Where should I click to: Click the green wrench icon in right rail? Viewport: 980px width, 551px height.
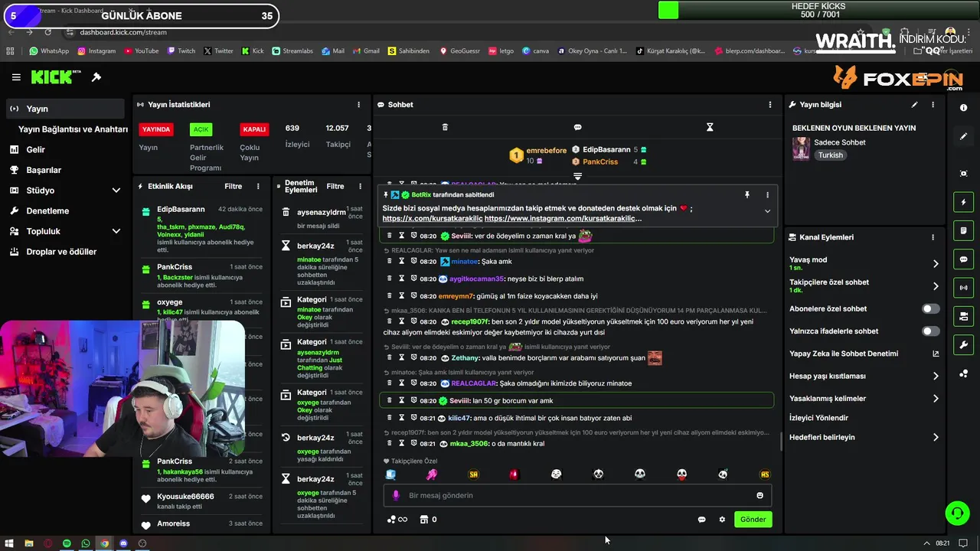pyautogui.click(x=963, y=344)
